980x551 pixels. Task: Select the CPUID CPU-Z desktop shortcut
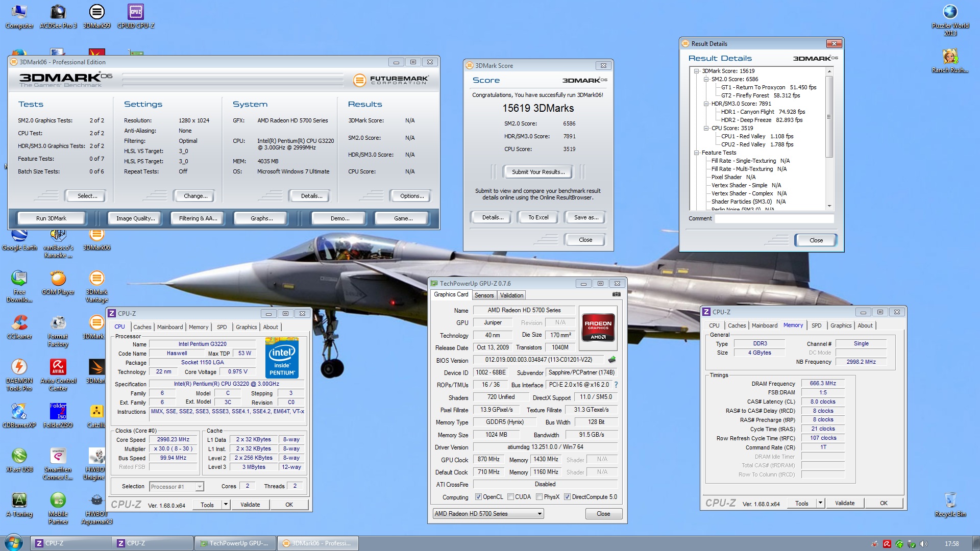[136, 16]
